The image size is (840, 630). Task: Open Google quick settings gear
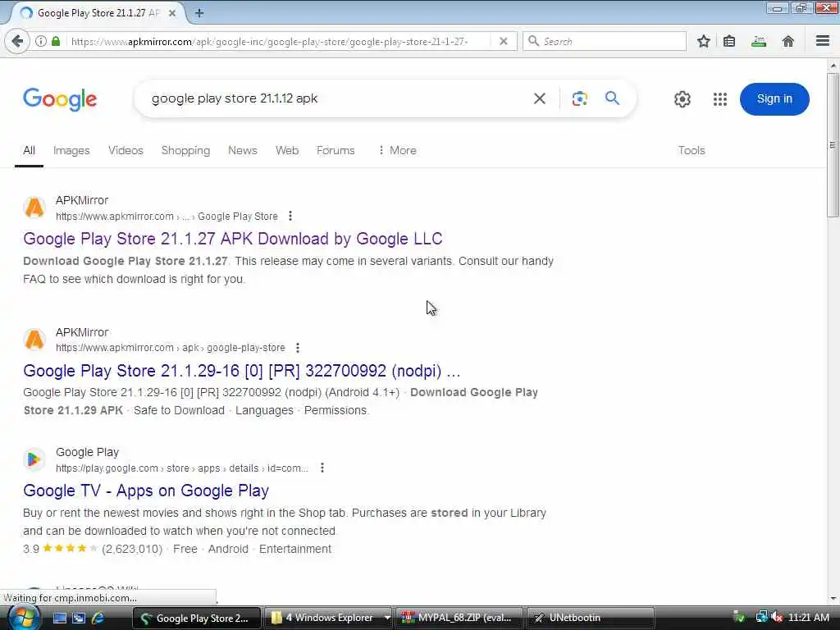(x=682, y=99)
